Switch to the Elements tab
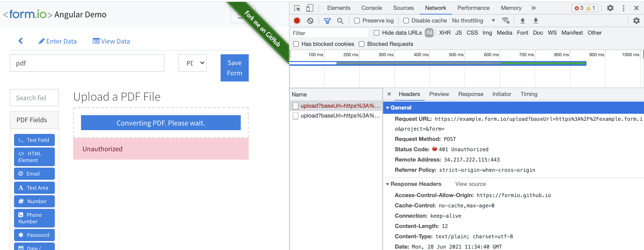 338,8
